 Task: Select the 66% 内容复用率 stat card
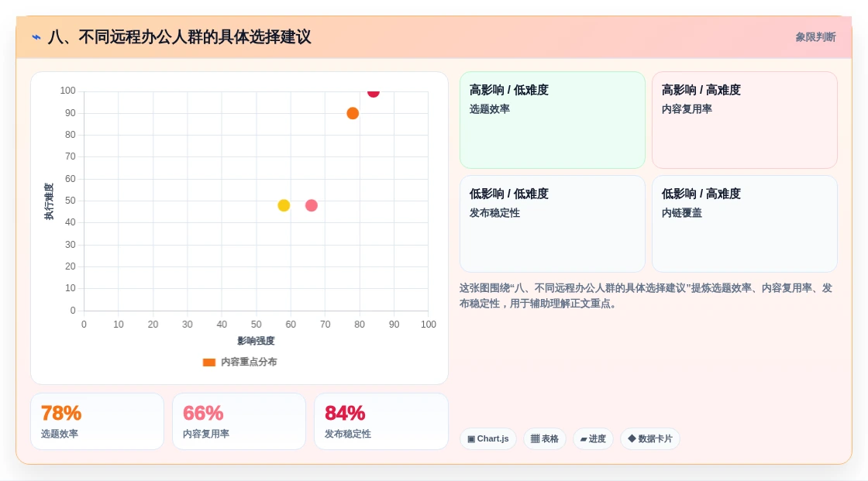pos(239,421)
